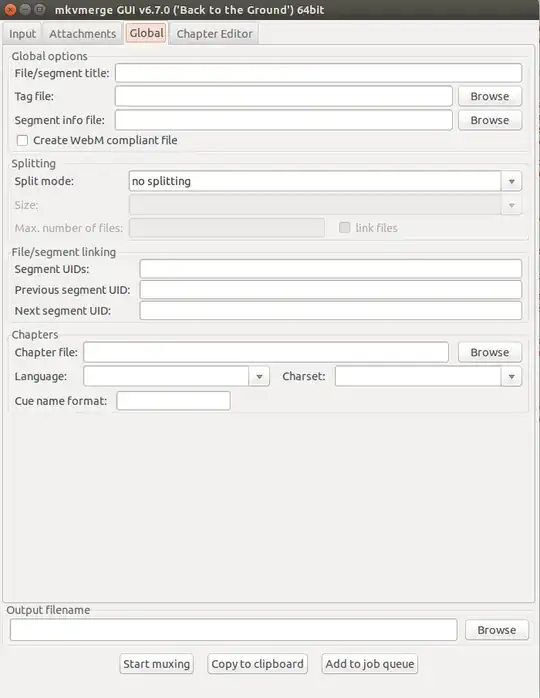Browse for a Tag file
The width and height of the screenshot is (540, 698).
pyautogui.click(x=490, y=96)
